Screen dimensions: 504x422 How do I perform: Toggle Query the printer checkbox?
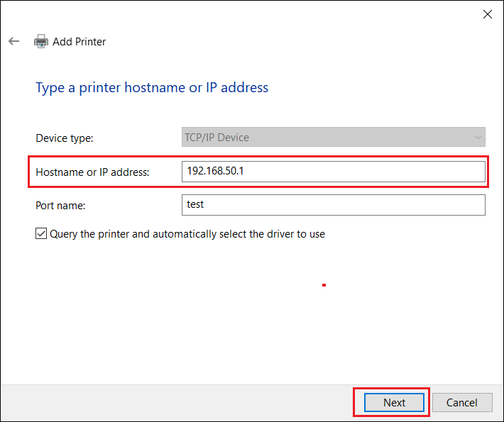[41, 233]
